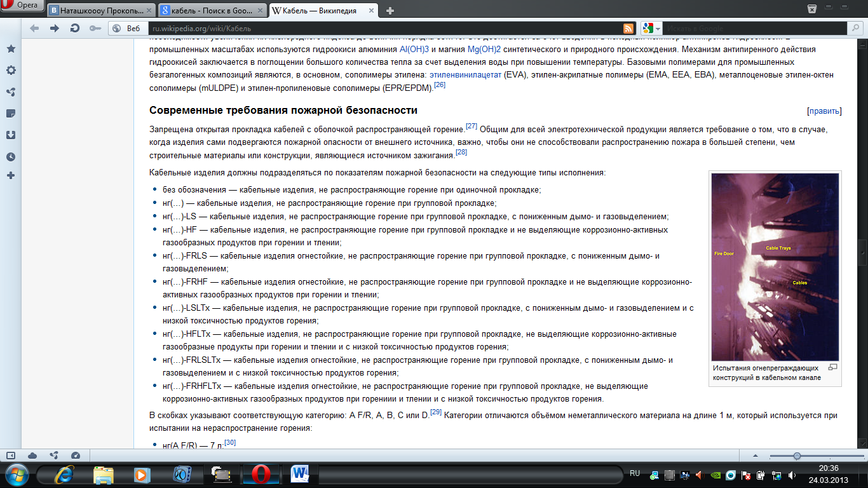Open Windows Media Player on taskbar

point(142,475)
